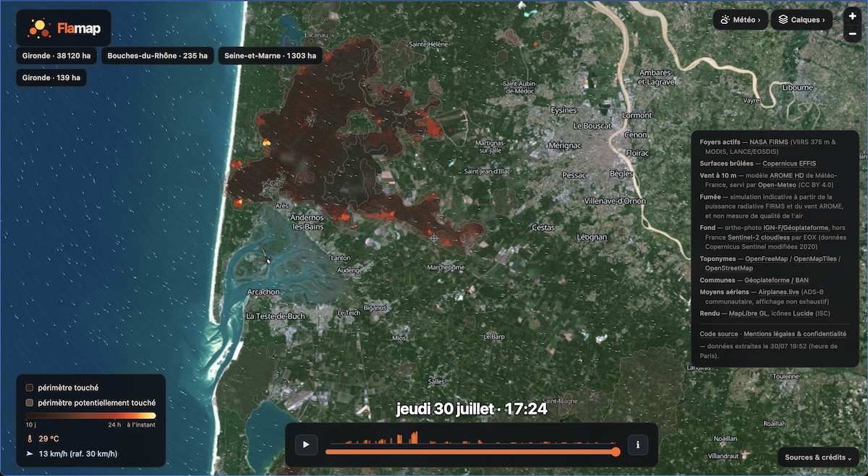The height and width of the screenshot is (476, 868).
Task: Click the Flamap logo icon
Action: tap(38, 28)
